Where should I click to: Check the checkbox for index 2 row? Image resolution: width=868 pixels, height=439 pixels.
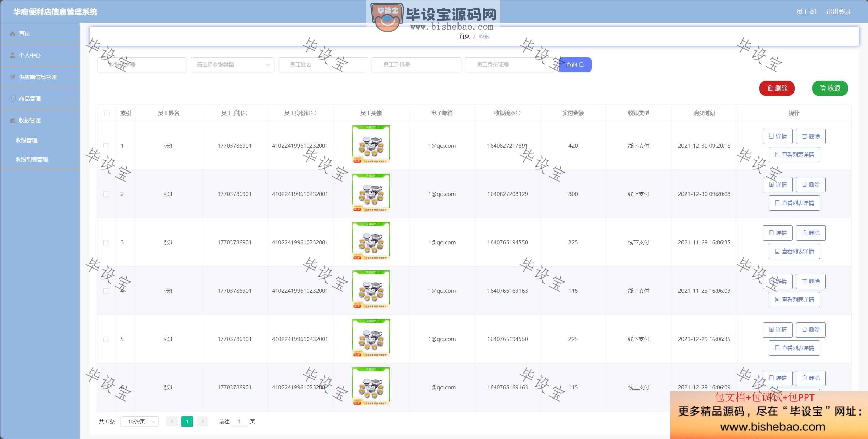[106, 194]
